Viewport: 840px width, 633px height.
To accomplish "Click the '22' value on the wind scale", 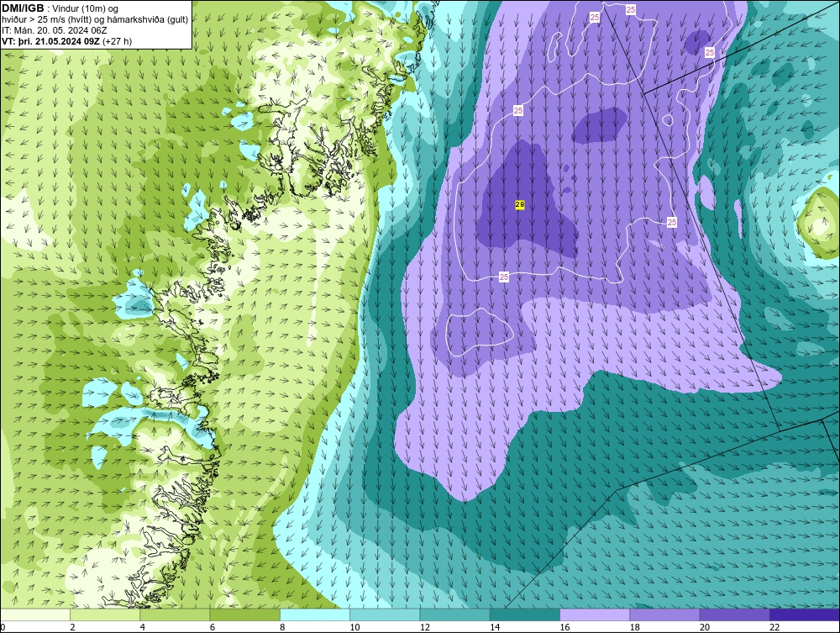I will click(x=774, y=627).
